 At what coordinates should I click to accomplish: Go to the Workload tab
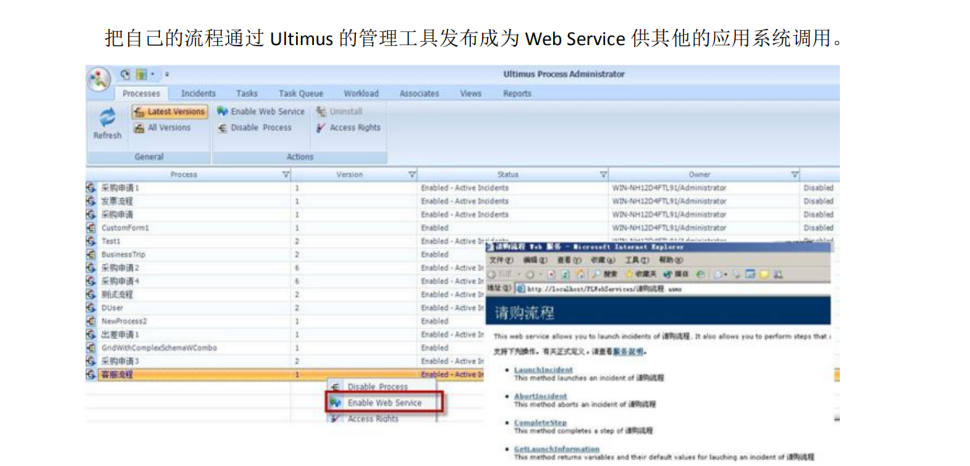coord(361,93)
